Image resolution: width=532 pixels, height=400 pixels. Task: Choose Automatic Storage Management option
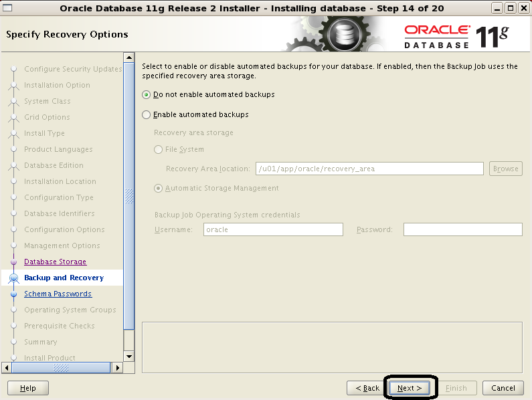point(159,189)
